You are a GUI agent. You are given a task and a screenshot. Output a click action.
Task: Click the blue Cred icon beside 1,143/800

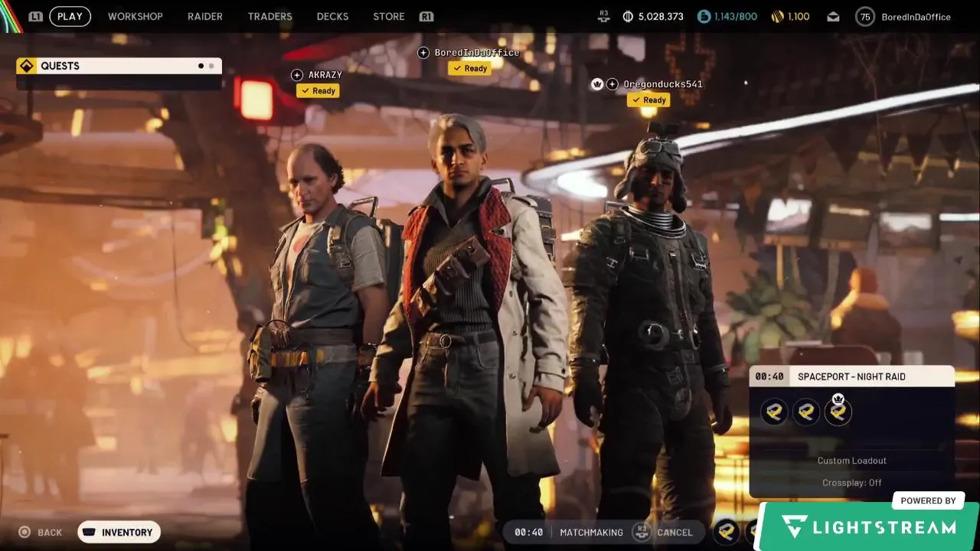[x=703, y=16]
